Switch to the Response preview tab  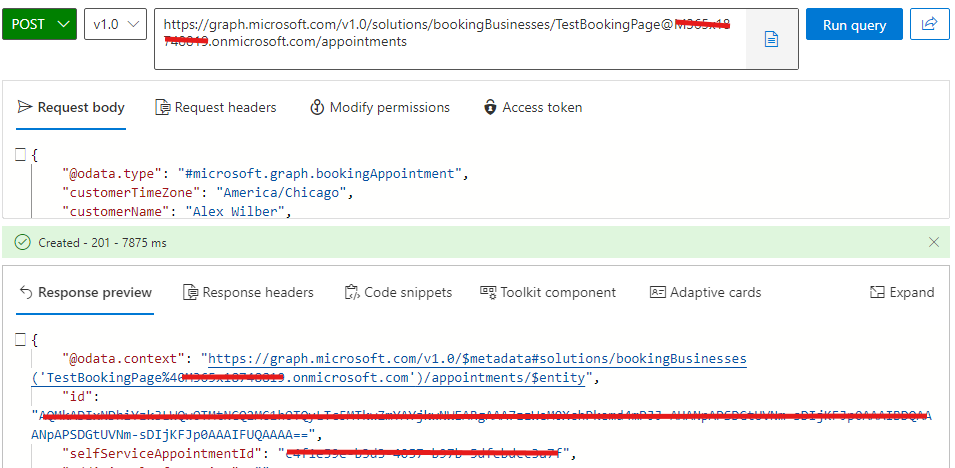point(85,293)
